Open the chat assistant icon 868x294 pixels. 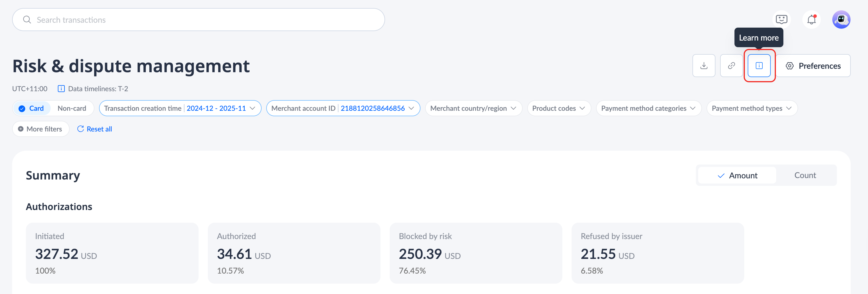coord(781,20)
